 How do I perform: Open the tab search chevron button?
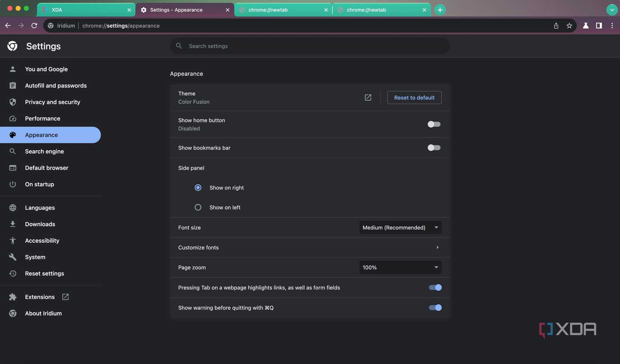point(612,10)
